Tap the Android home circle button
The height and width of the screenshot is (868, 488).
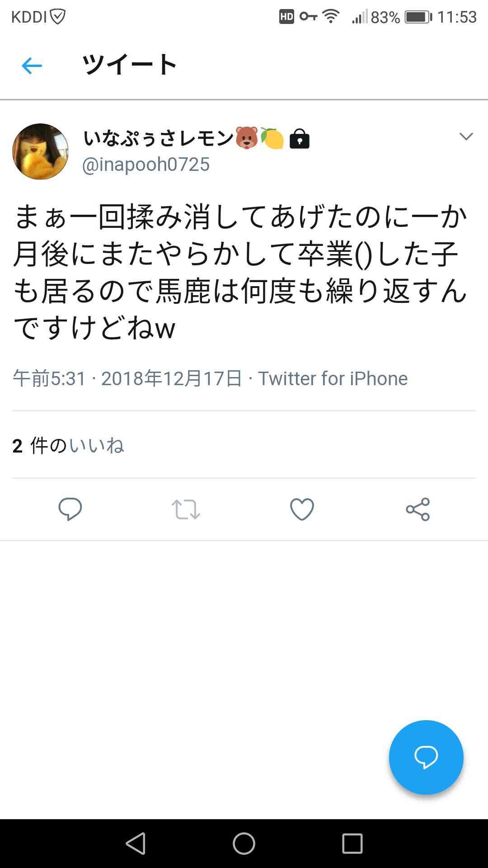[244, 844]
